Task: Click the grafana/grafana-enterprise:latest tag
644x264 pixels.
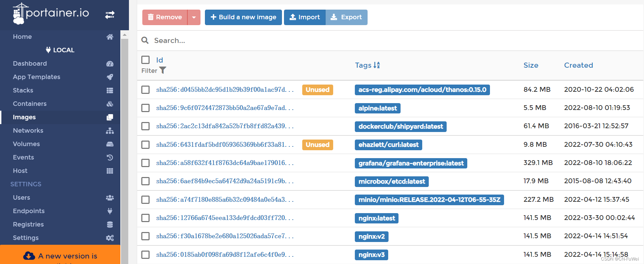Action: 411,163
